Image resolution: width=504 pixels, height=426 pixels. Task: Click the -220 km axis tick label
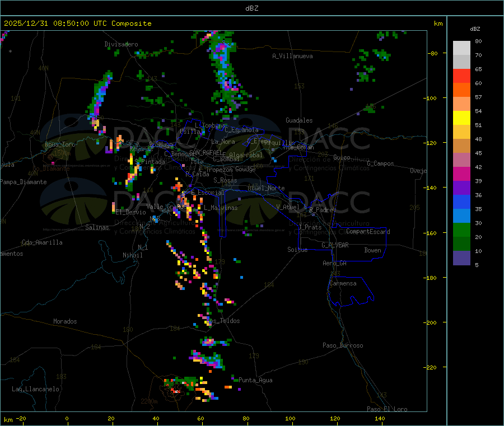(431, 367)
